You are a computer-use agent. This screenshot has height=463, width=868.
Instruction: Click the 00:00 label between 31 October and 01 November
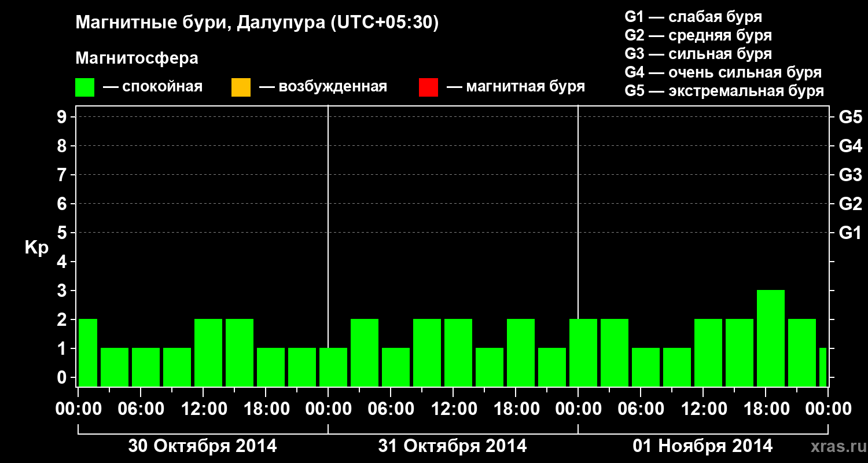point(579,409)
